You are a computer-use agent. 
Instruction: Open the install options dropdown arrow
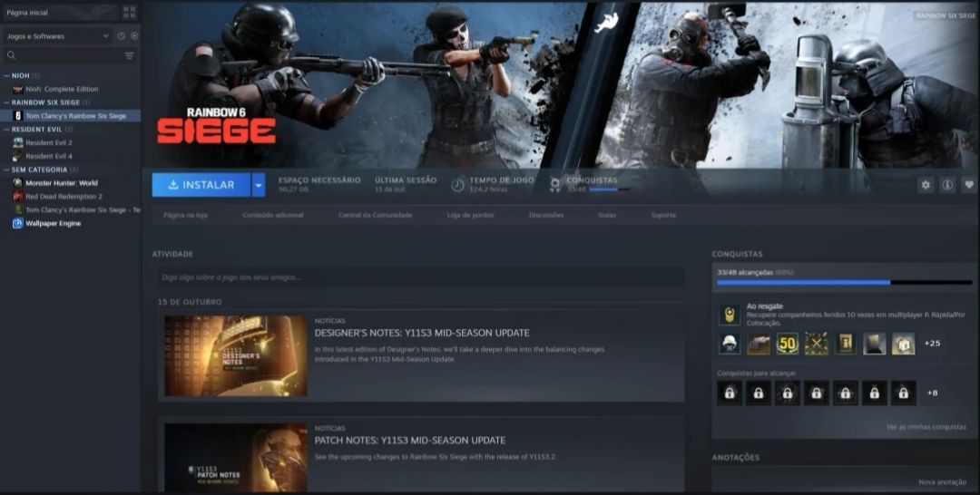(x=258, y=185)
